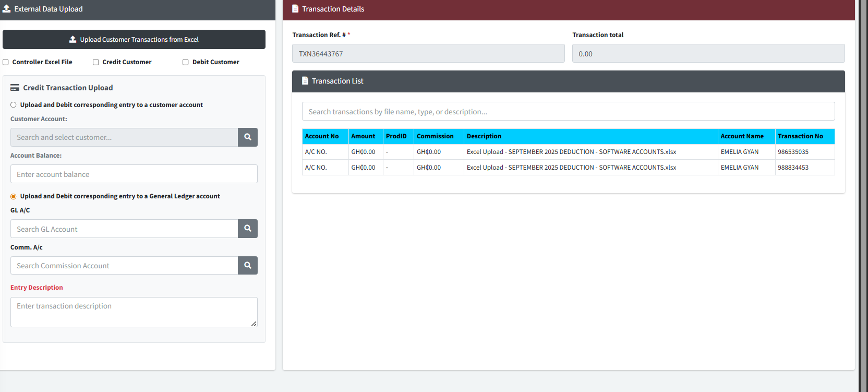Click the Transaction Details document icon
Viewport: 868px width, 392px height.
click(295, 9)
